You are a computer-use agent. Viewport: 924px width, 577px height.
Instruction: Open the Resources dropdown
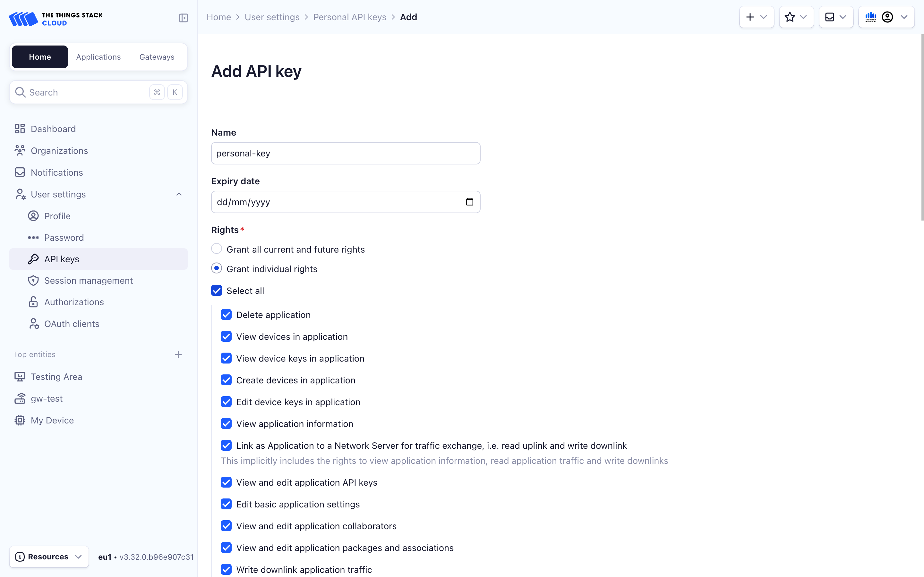tap(49, 557)
